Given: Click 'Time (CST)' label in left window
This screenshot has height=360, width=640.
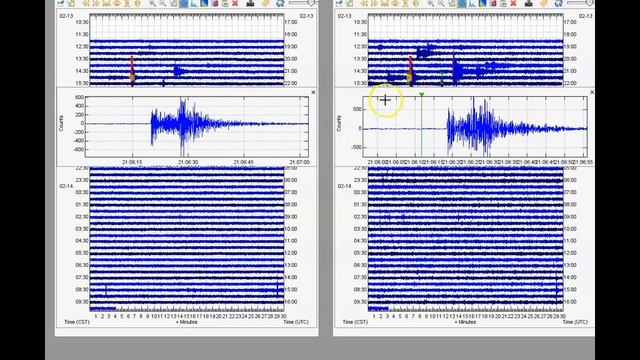Looking at the screenshot, I should tap(77, 322).
